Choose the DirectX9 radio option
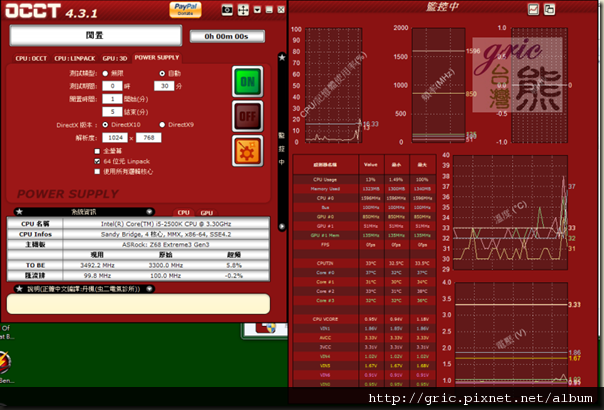This screenshot has width=604, height=410. (162, 124)
